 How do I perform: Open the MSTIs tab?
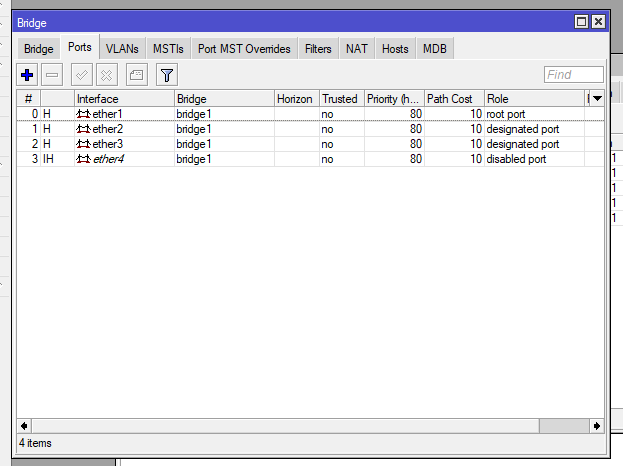(168, 48)
